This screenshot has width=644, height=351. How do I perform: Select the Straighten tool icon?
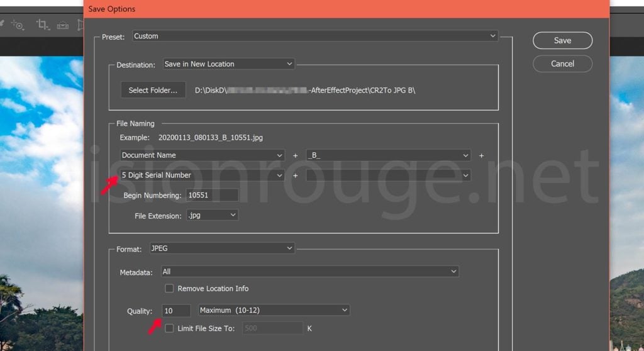62,25
